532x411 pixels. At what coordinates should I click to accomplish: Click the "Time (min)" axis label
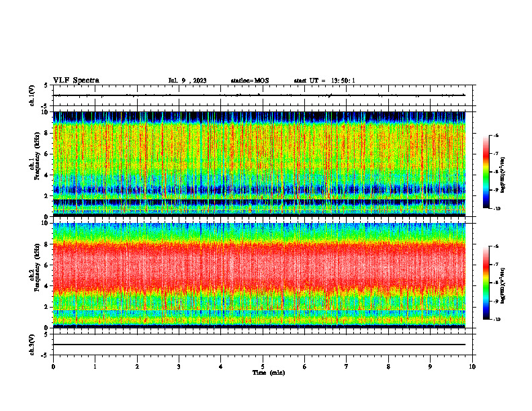pos(269,373)
